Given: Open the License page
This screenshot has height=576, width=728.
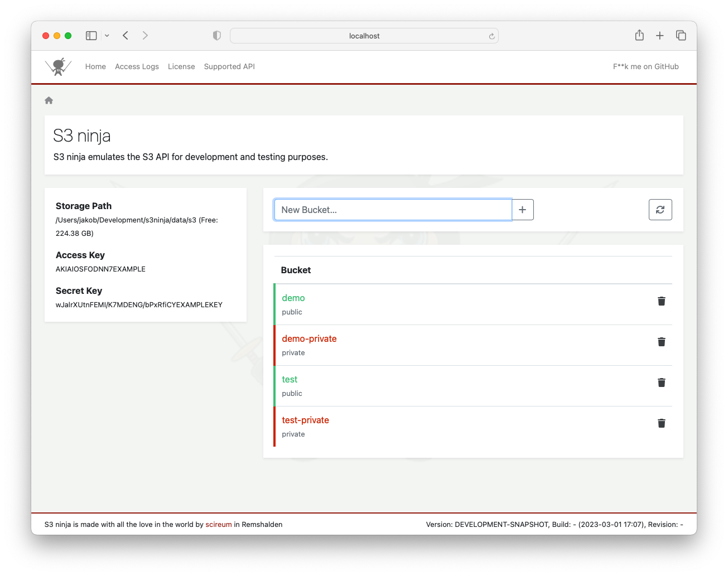Looking at the screenshot, I should coord(181,66).
